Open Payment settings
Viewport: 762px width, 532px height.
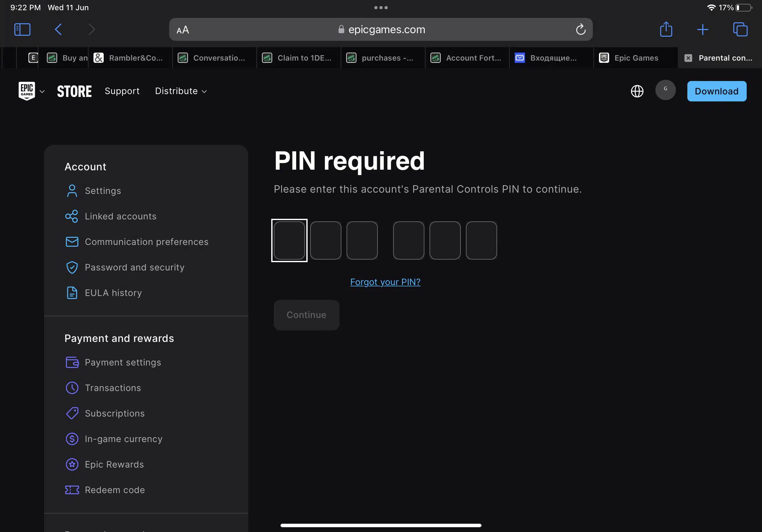pos(123,362)
